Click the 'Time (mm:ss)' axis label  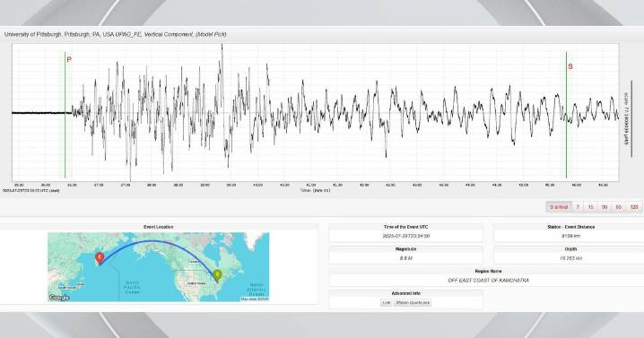[x=315, y=190]
